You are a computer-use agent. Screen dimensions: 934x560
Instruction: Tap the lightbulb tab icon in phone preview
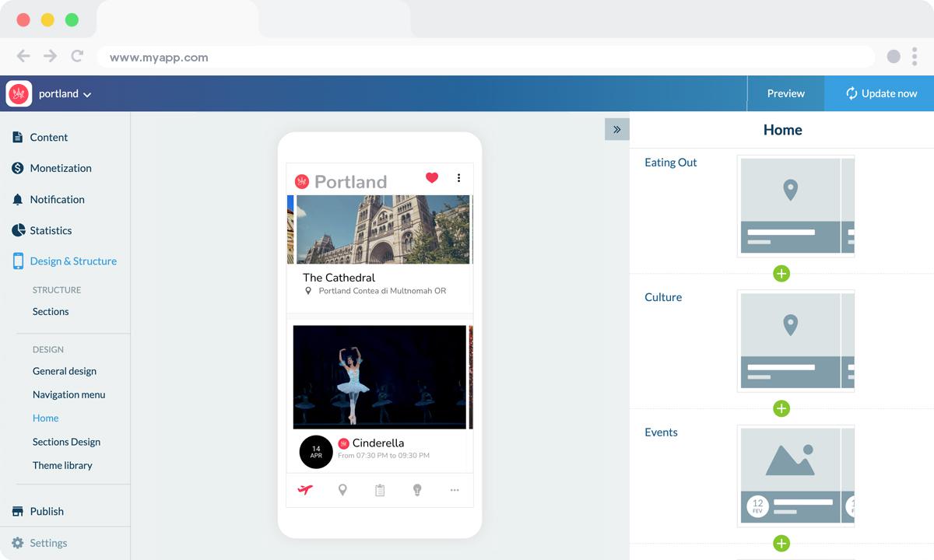(x=417, y=490)
